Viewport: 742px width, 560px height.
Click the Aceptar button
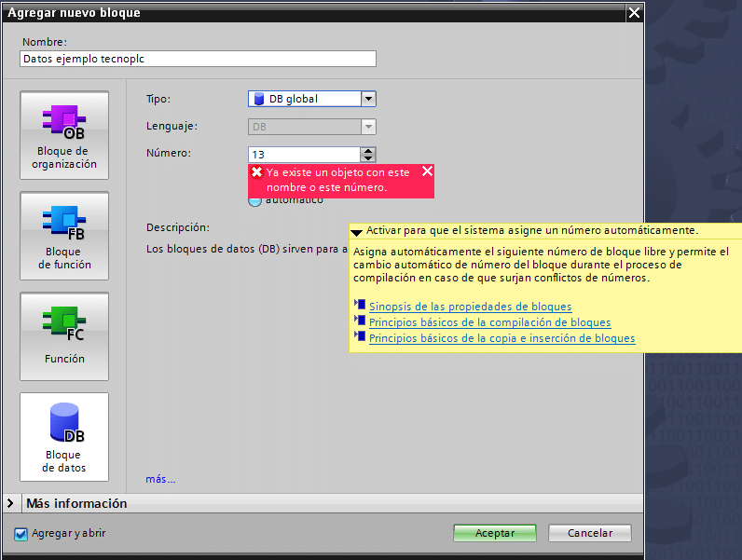coord(495,533)
